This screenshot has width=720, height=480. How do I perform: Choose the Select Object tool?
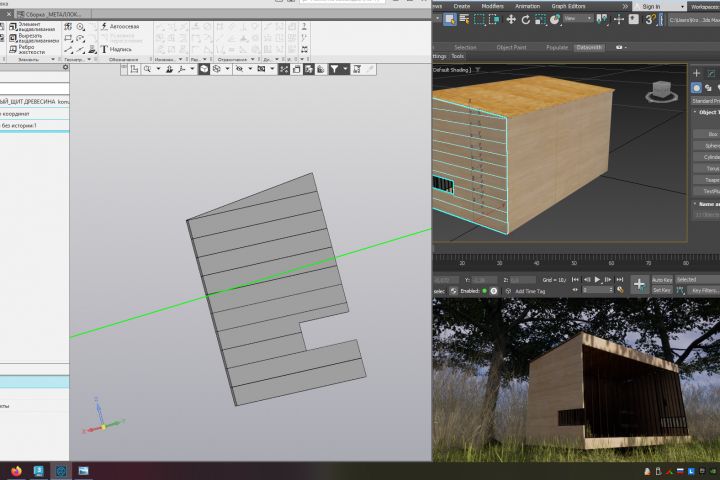click(x=450, y=19)
